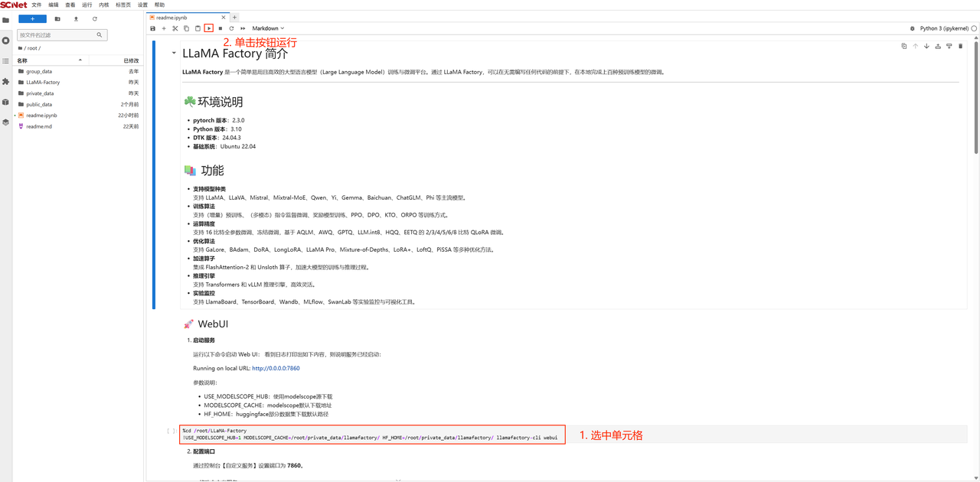The width and height of the screenshot is (980, 482).
Task: Restart kernel and run all cells
Action: point(243,28)
